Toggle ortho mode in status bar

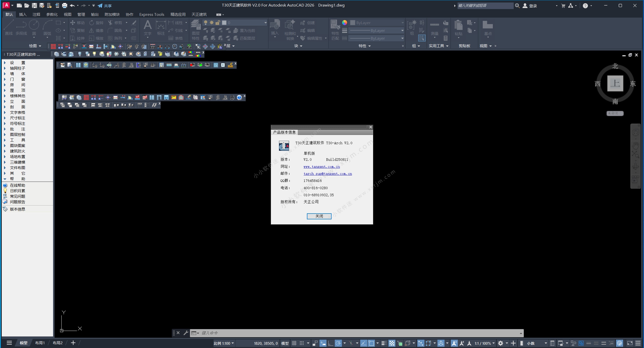point(331,343)
